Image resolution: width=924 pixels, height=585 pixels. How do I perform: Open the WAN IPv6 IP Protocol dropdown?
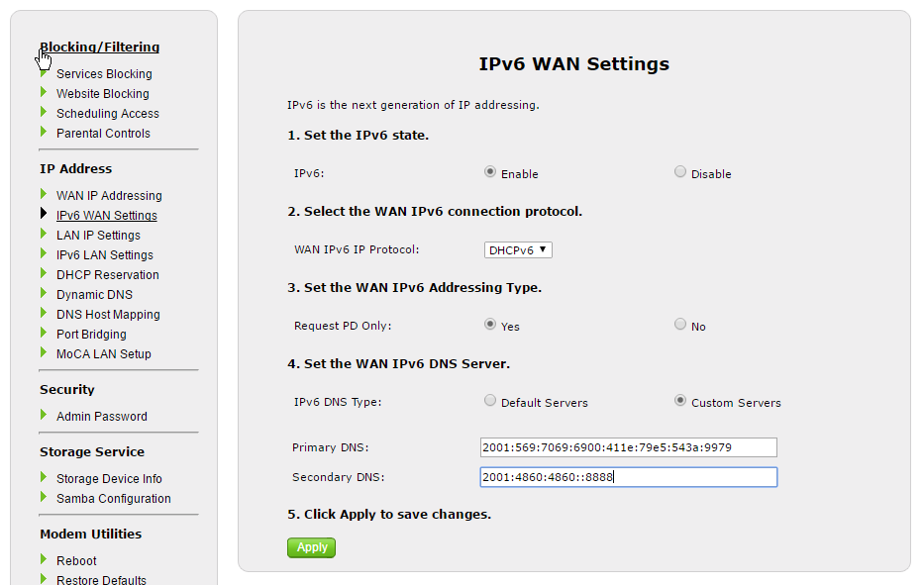pos(518,250)
